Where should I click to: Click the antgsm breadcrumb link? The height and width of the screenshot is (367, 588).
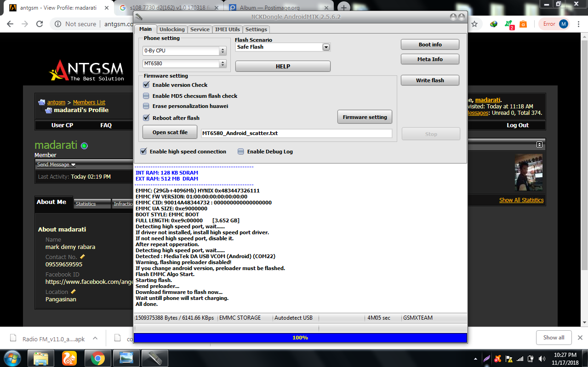[56, 102]
